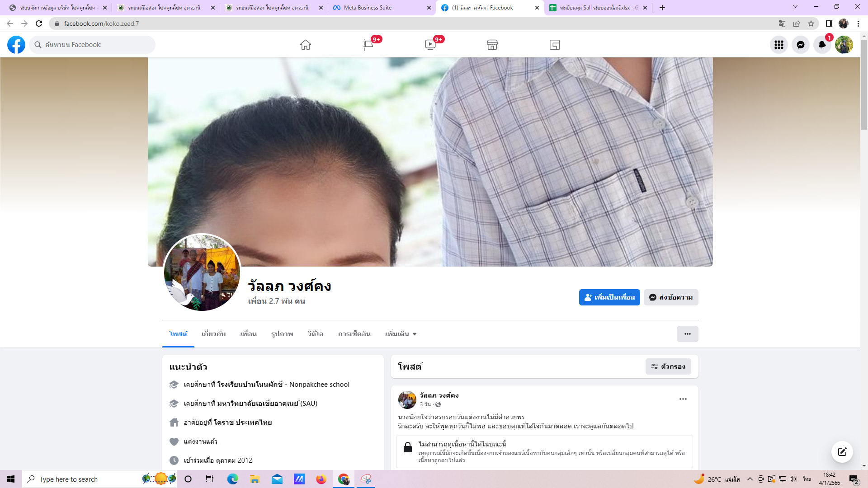The width and height of the screenshot is (868, 488).
Task: Click the floating new message compose icon
Action: [842, 452]
